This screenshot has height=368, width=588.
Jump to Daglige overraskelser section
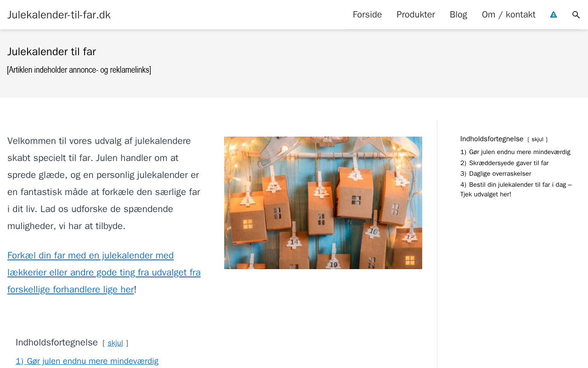[x=496, y=174]
